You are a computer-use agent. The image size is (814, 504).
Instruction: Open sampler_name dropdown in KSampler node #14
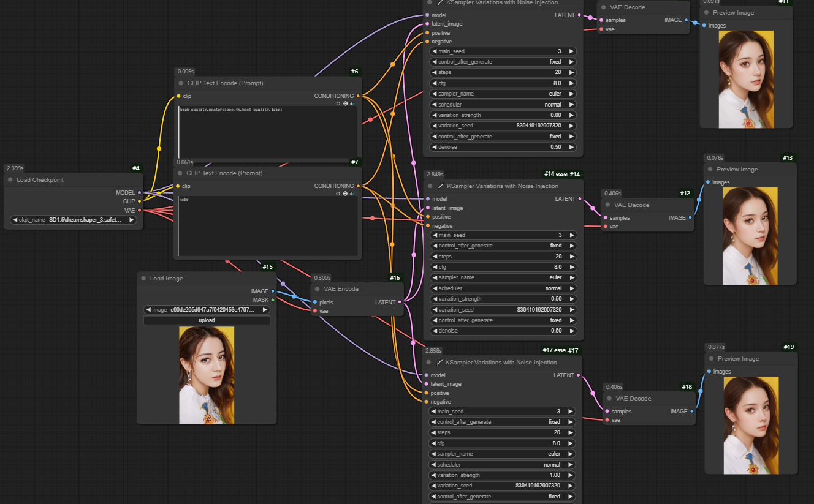coord(503,277)
